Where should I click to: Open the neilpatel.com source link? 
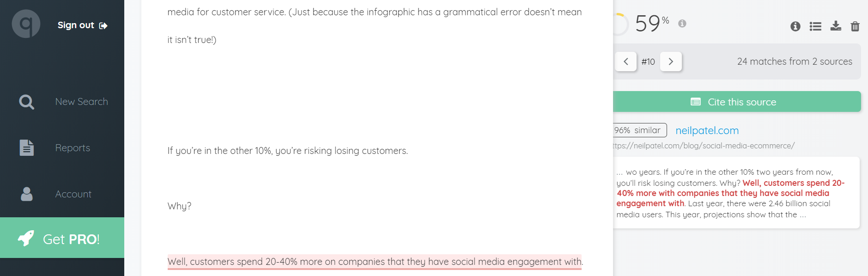[707, 130]
